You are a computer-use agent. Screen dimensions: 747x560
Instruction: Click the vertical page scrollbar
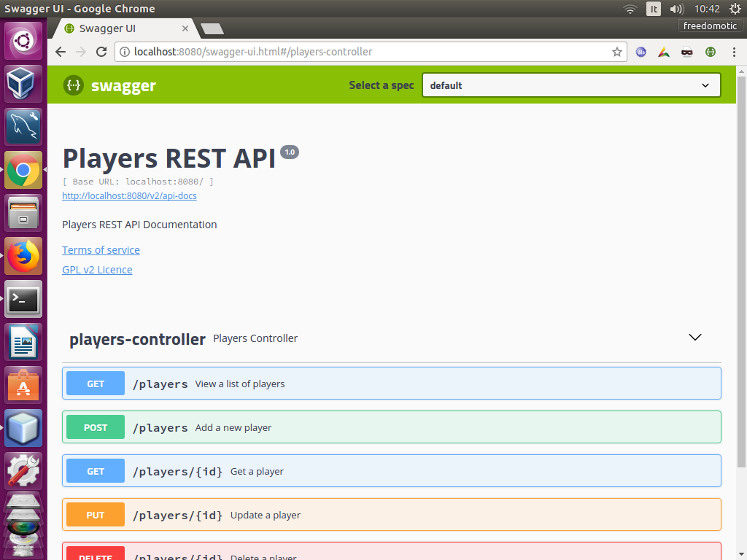741,271
